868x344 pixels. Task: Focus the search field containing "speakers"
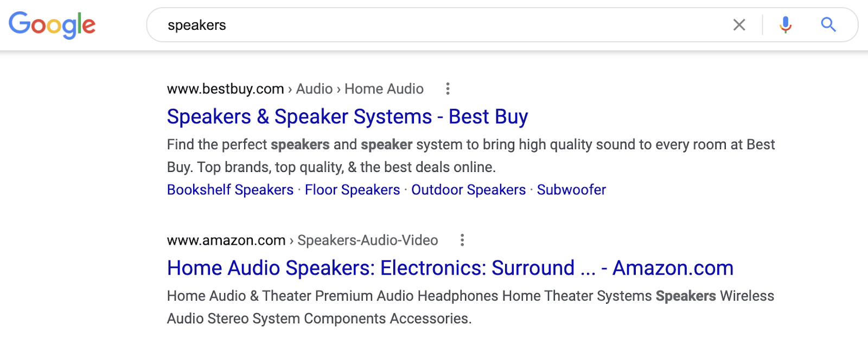click(x=434, y=25)
